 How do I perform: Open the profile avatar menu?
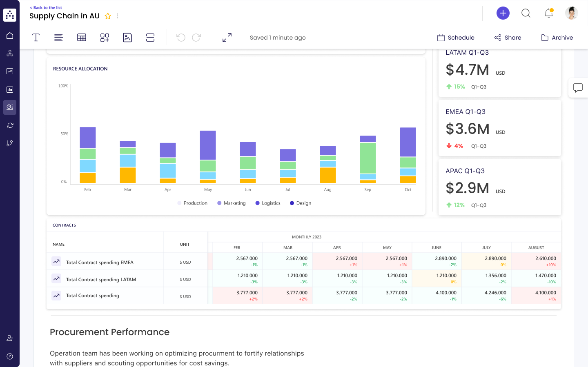click(x=571, y=13)
